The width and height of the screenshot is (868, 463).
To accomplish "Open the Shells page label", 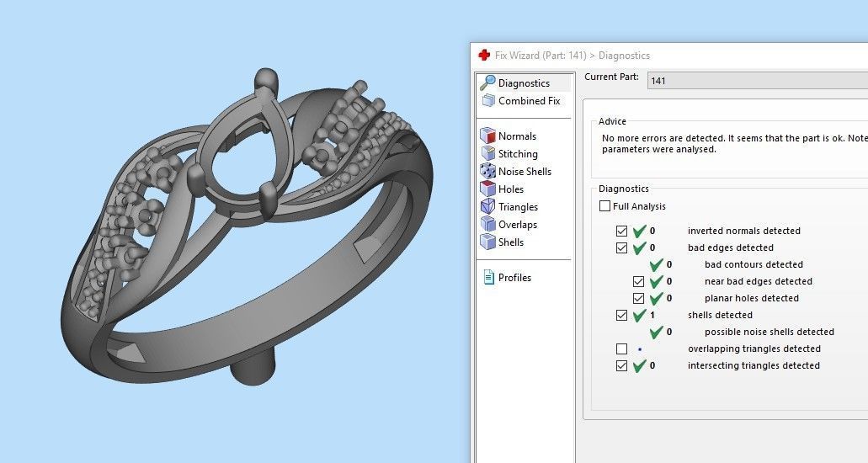I will 511,242.
